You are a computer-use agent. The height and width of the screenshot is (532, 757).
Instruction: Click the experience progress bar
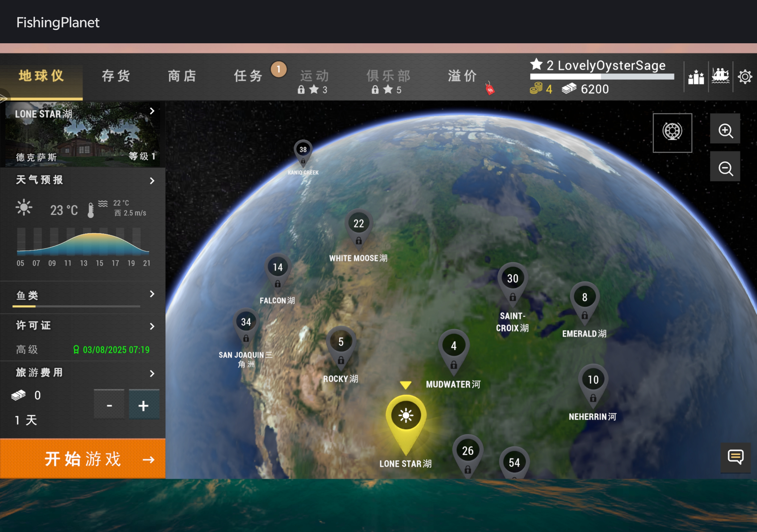point(602,77)
